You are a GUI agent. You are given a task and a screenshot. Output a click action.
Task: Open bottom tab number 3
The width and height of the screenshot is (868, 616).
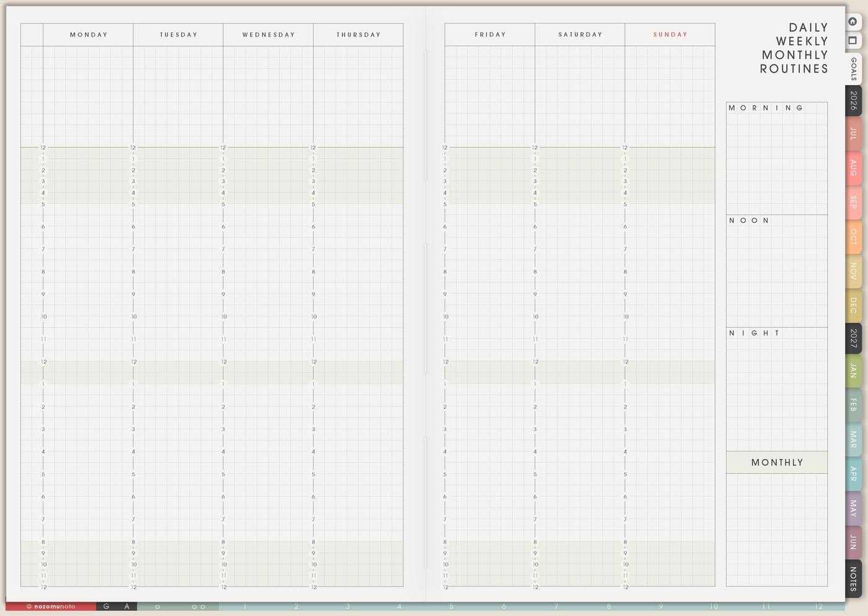coord(348,606)
